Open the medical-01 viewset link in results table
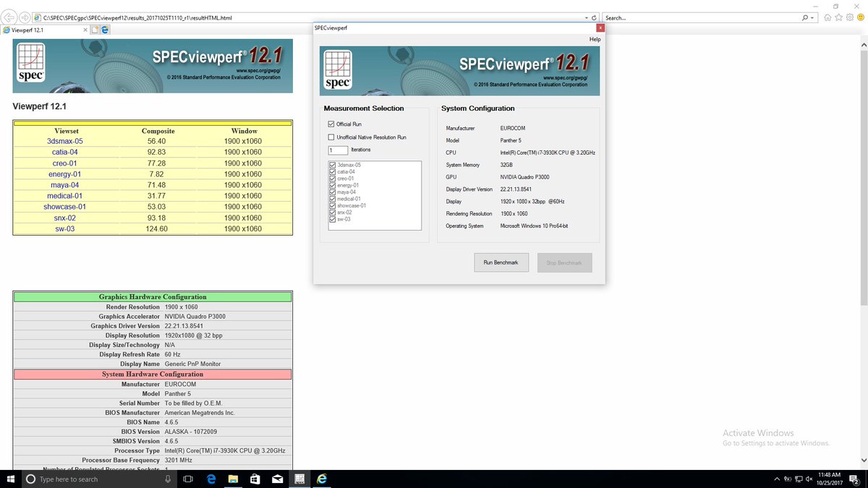 65,196
